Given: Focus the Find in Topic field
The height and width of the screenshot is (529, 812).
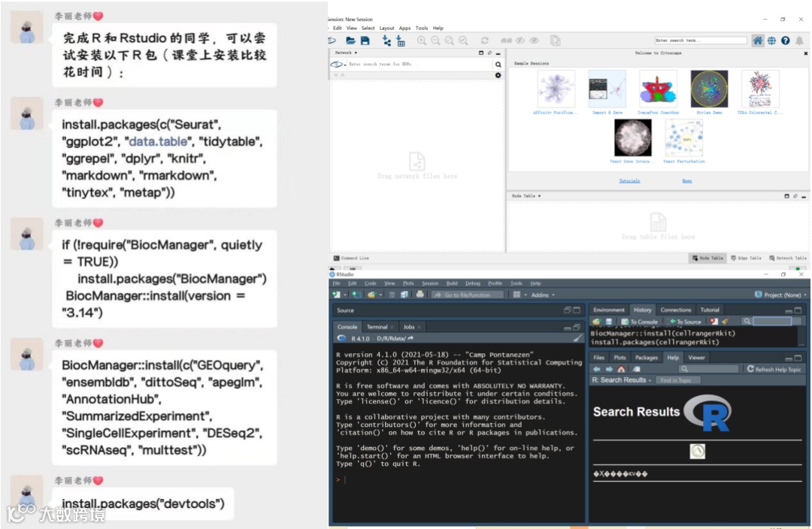Looking at the screenshot, I should click(678, 380).
